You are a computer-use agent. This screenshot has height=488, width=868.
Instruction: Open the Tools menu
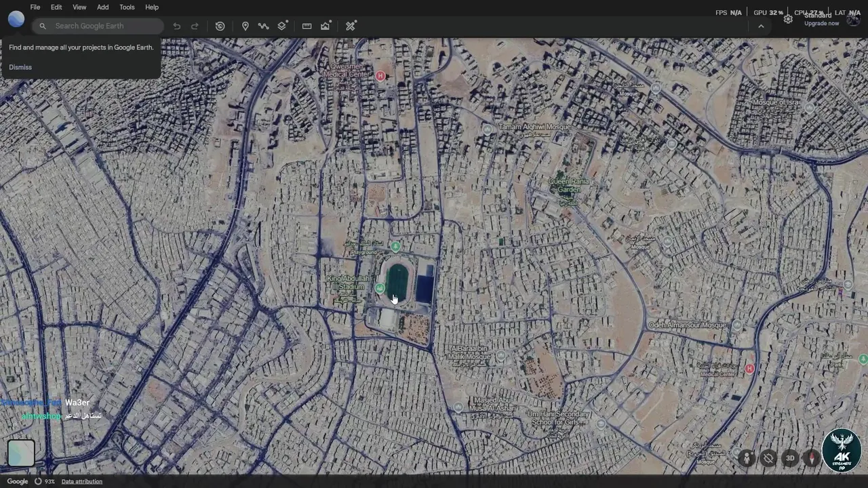[127, 7]
